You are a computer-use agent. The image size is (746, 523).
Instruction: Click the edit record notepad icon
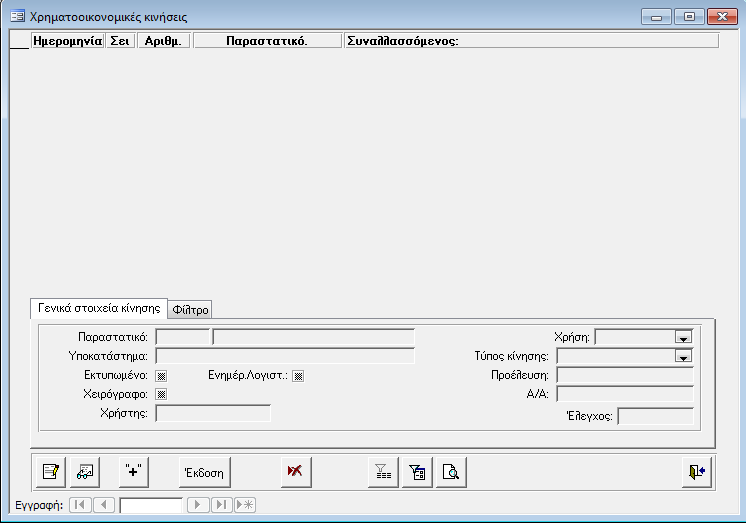(50, 471)
